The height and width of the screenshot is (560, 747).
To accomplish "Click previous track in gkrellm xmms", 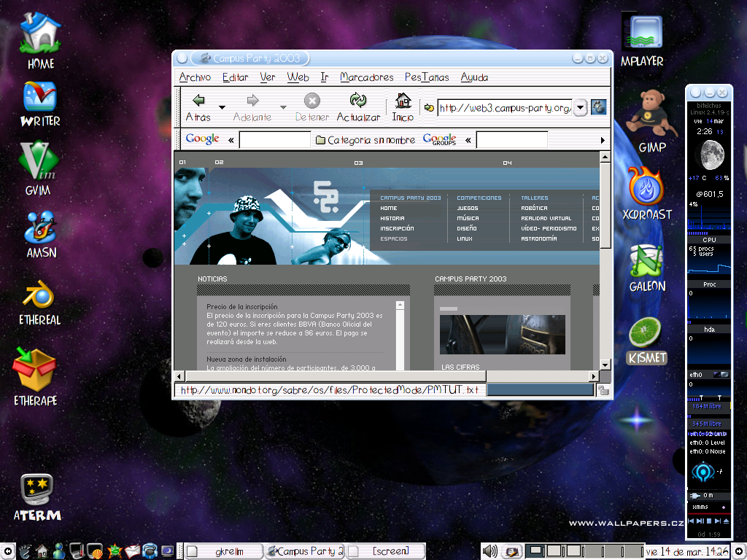I will (x=692, y=521).
